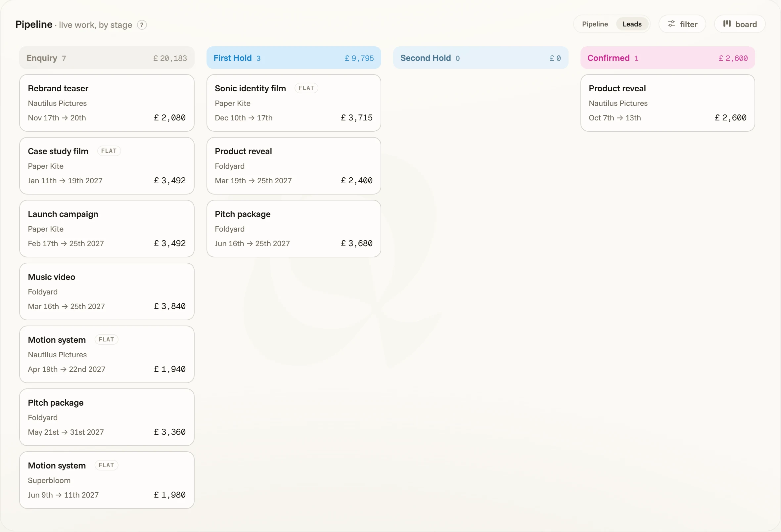Click the Mar 19th → 25th 2027 dates
Screen dimensions: 781x532
(x=253, y=180)
